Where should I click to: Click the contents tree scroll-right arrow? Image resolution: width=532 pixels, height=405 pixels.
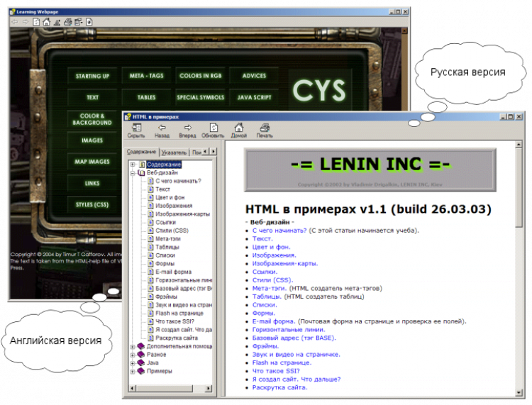click(x=209, y=388)
